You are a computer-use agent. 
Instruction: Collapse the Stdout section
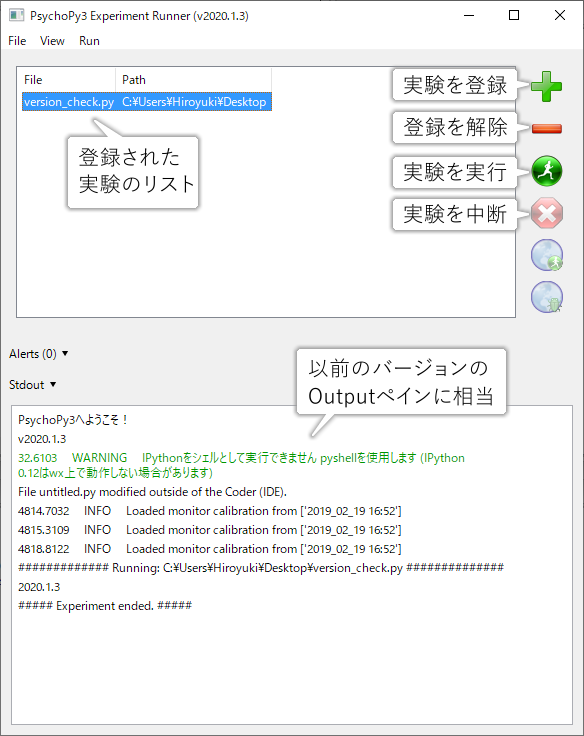coord(32,384)
